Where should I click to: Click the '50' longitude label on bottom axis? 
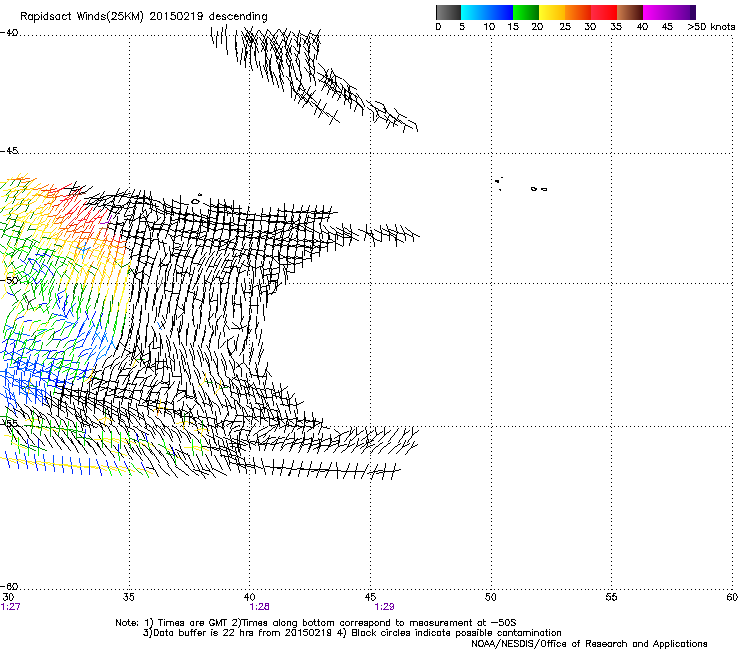coord(490,597)
